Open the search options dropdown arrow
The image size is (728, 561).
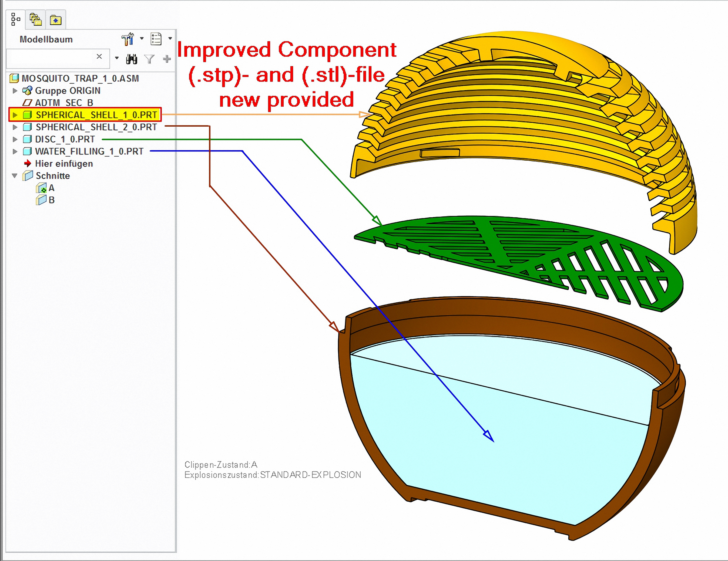[x=117, y=58]
